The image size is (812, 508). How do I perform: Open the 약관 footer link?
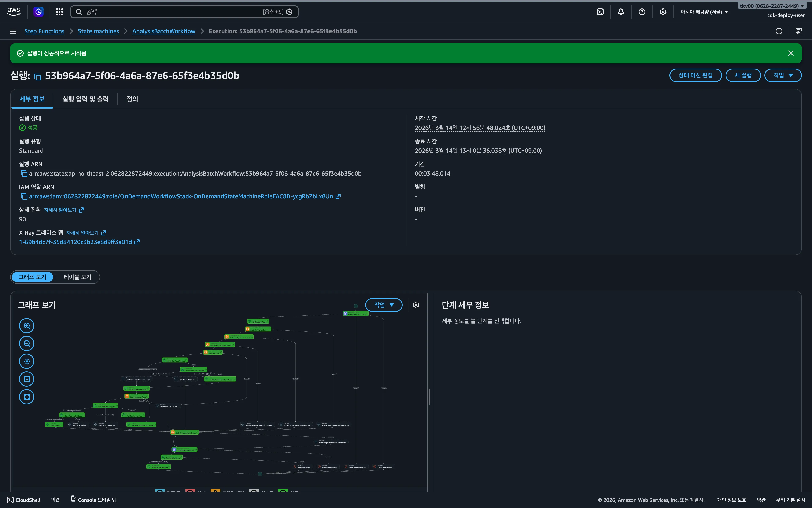coord(761,500)
